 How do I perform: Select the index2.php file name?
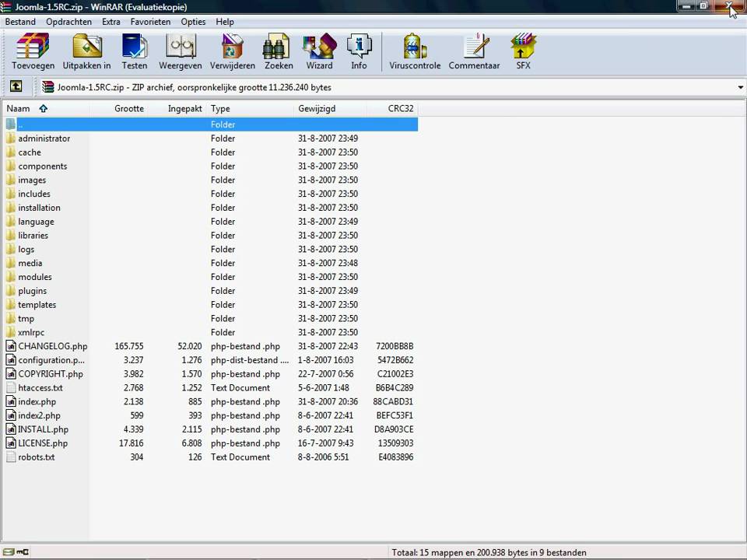coord(39,415)
